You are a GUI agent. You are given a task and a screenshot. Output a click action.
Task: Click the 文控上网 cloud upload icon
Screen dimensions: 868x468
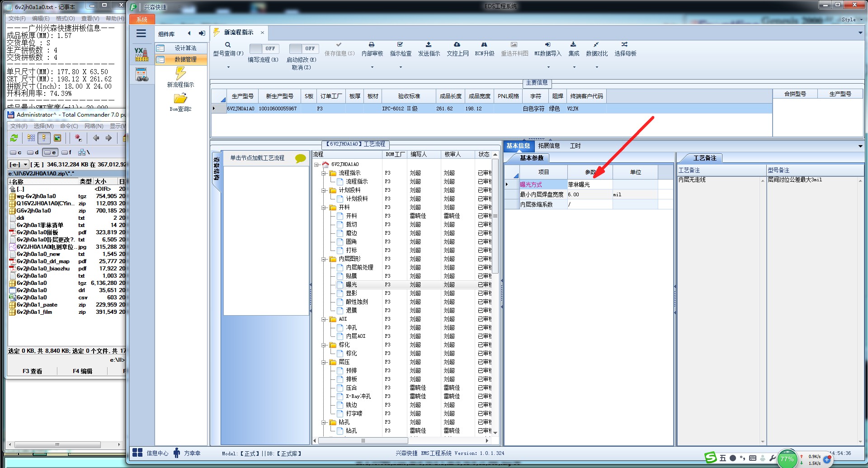coord(457,45)
